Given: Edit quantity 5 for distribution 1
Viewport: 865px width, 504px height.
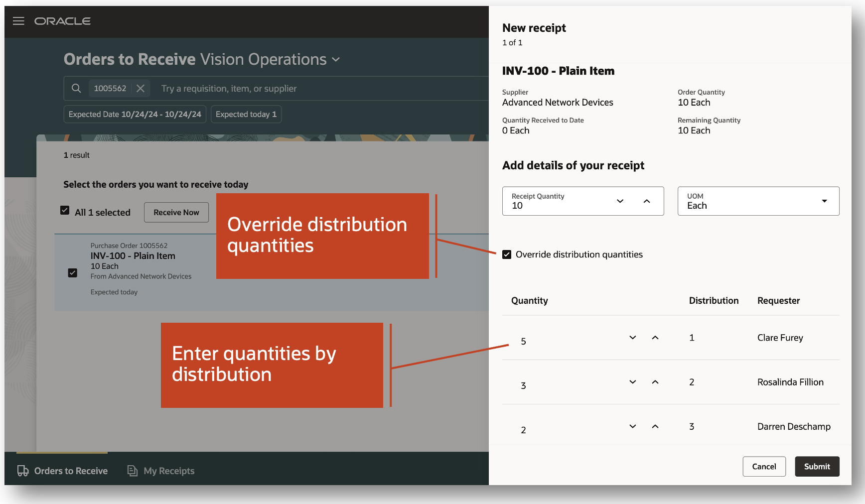Looking at the screenshot, I should tap(523, 341).
